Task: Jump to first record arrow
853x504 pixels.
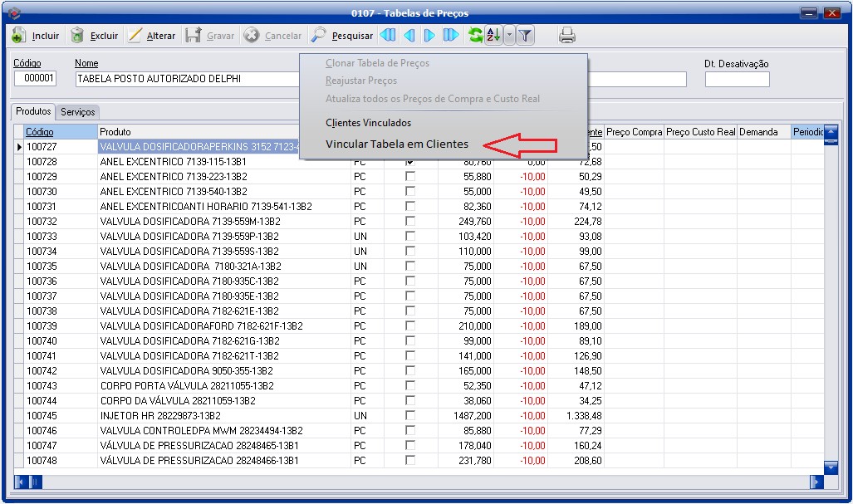Action: [388, 36]
